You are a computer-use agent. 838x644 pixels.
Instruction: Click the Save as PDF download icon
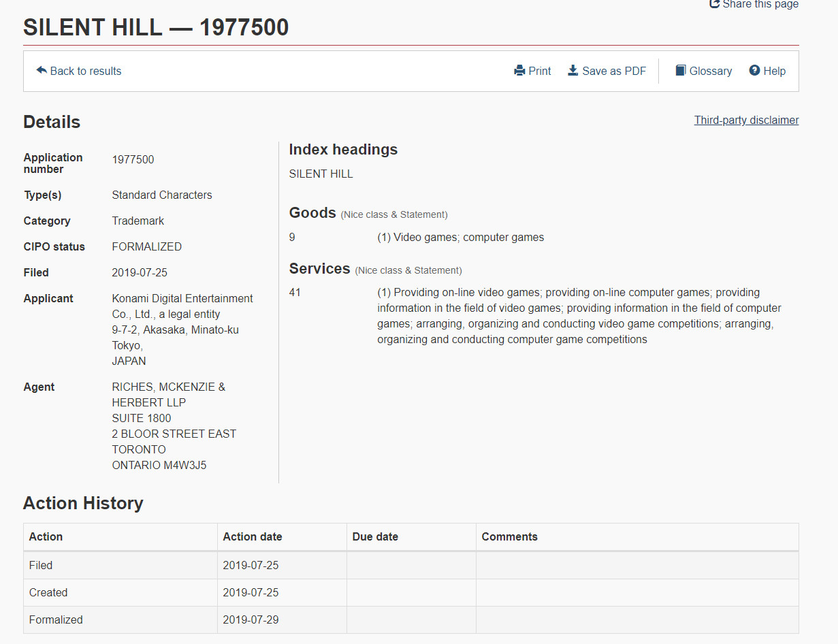point(573,71)
